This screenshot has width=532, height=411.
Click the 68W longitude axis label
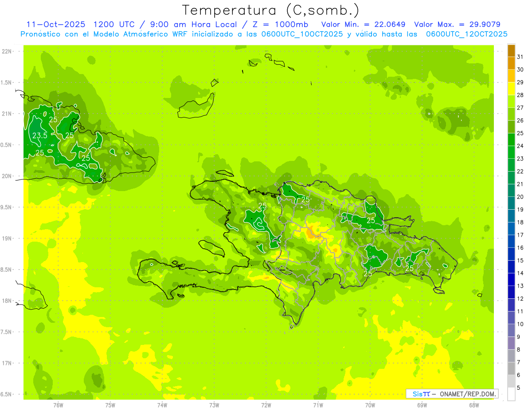coord(473,405)
